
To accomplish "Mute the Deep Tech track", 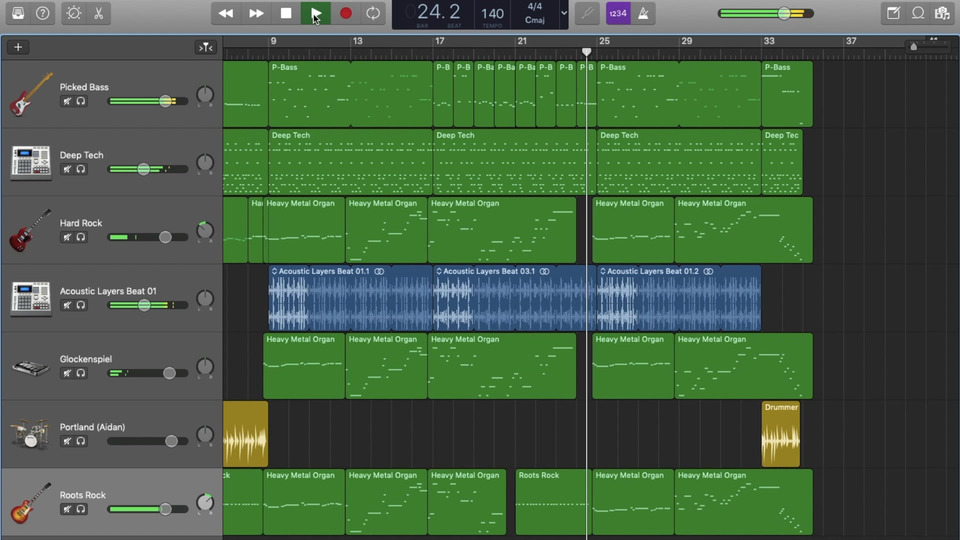I will click(x=67, y=169).
